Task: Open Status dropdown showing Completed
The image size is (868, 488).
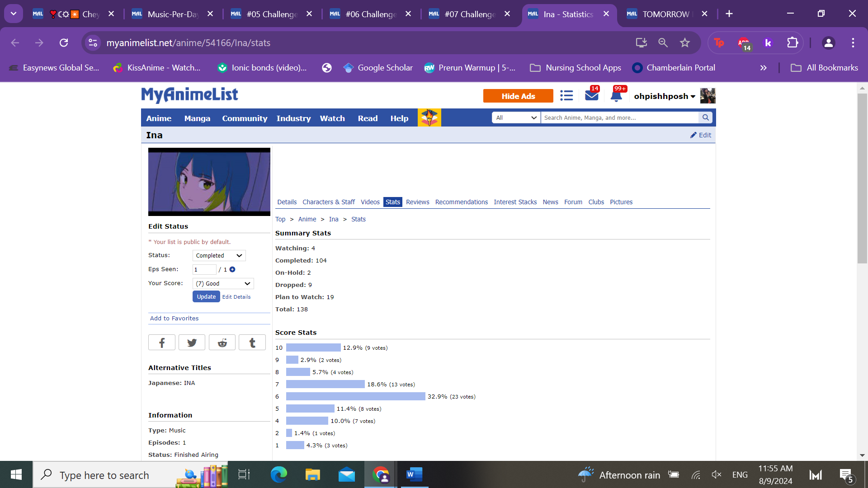Action: [219, 255]
